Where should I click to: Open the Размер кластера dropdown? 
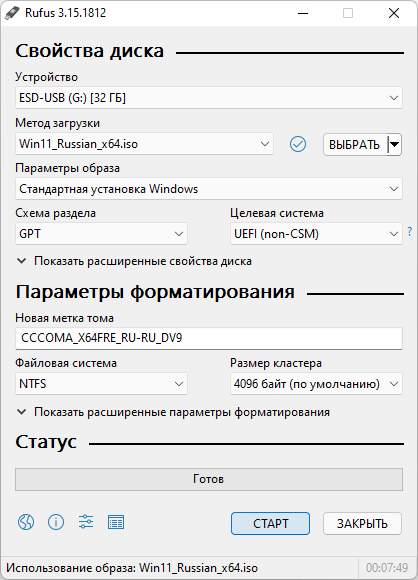coord(316,384)
